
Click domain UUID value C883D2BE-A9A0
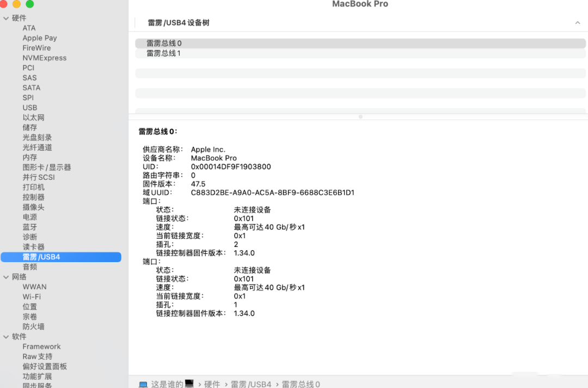coord(273,192)
